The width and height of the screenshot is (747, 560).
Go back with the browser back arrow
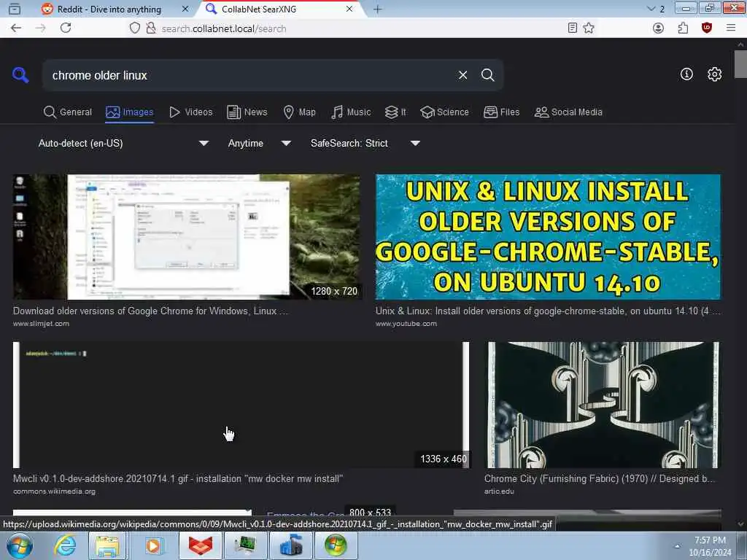click(x=16, y=28)
